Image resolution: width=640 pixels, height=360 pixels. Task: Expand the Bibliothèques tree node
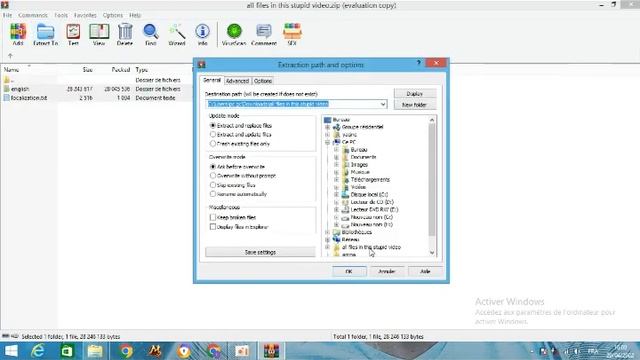(327, 232)
